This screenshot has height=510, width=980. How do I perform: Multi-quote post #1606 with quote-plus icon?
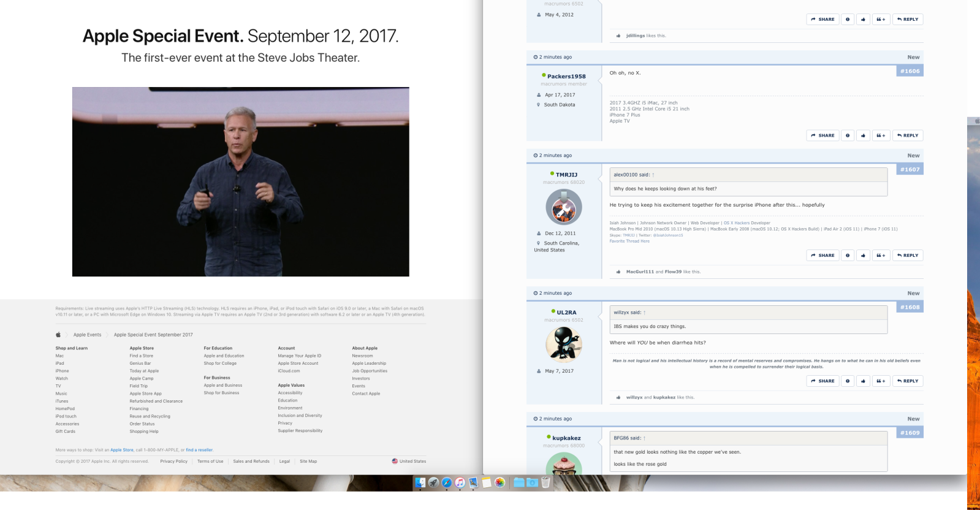(x=881, y=135)
